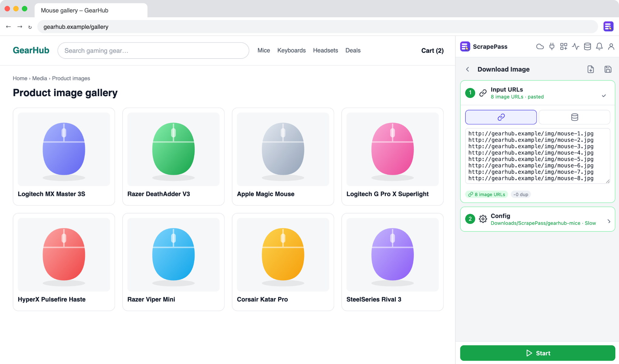
Task: Go to Home breadcrumb
Action: coord(20,78)
